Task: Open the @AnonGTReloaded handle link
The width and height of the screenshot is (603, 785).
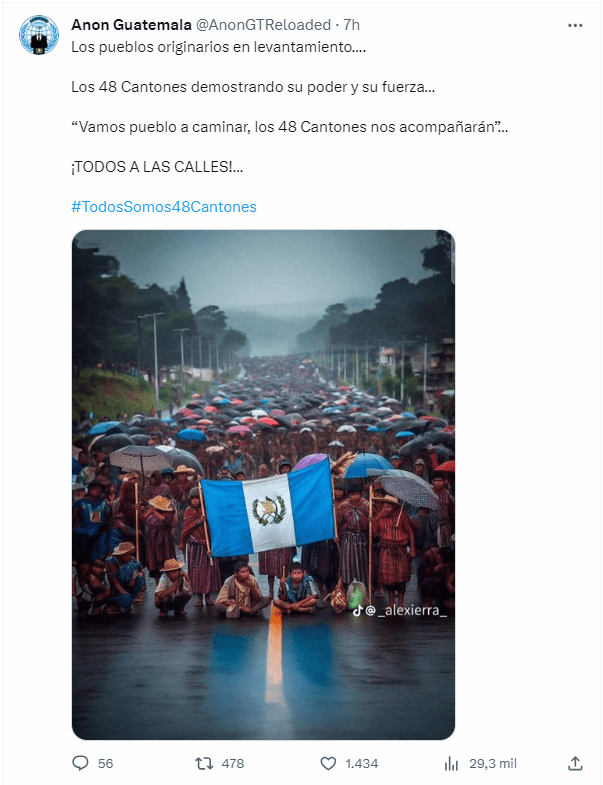Action: pos(263,25)
